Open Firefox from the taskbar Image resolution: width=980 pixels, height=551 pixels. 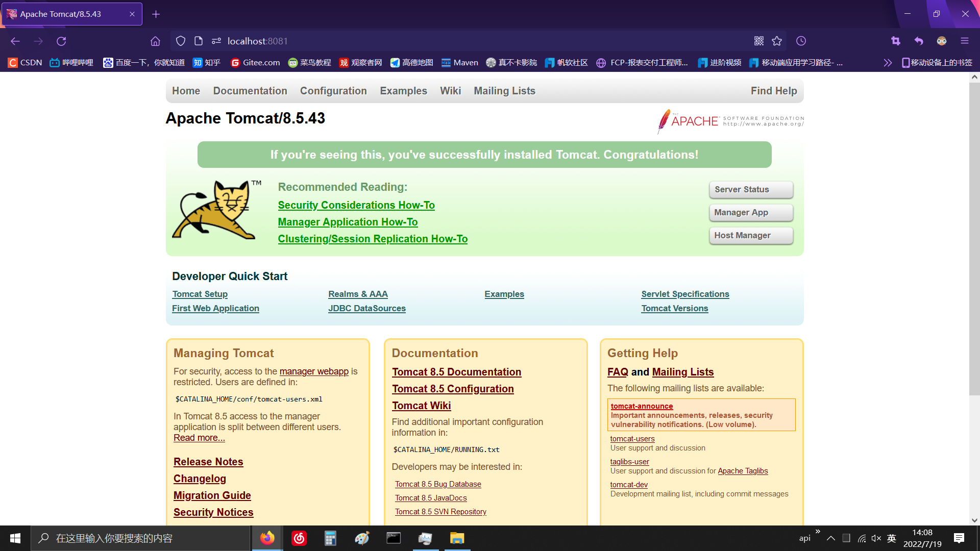point(267,538)
